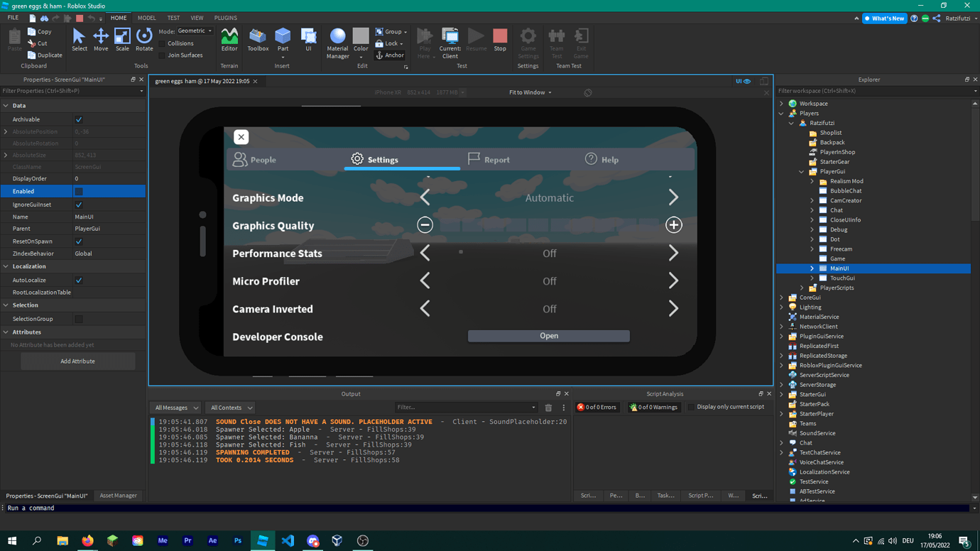Select the Scale tool

[x=122, y=40]
